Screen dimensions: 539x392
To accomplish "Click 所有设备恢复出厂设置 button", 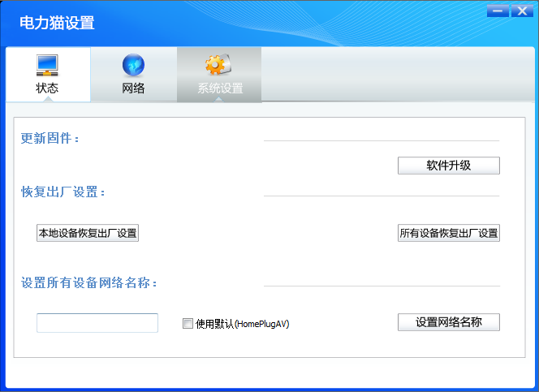I will 449,233.
